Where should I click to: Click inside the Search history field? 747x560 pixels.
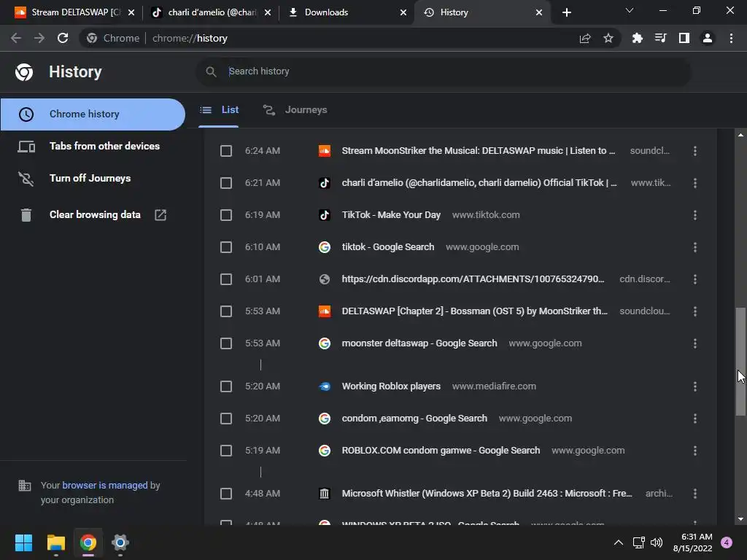tap(443, 71)
